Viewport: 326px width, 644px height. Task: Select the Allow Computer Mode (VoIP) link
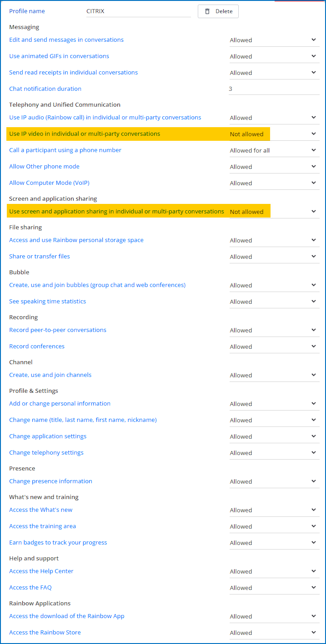(49, 183)
